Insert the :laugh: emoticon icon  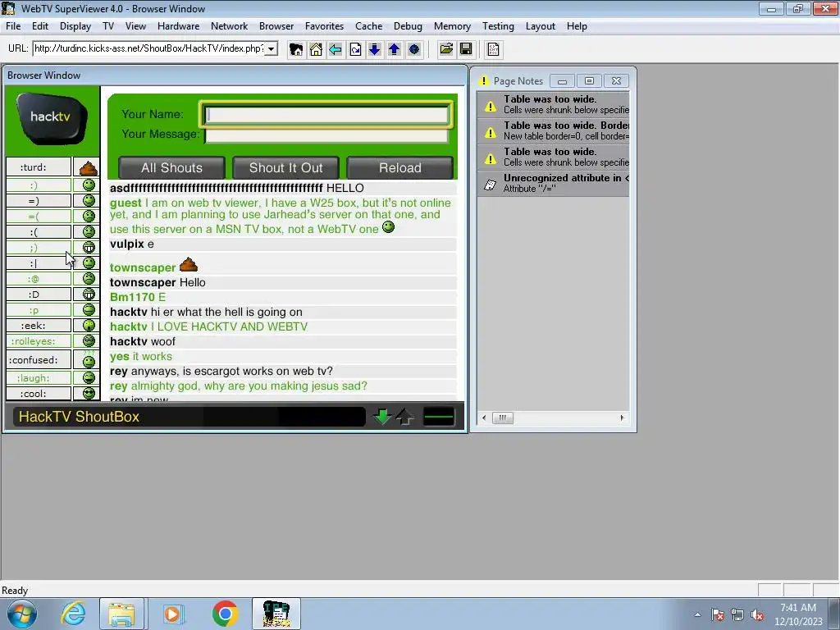pyautogui.click(x=89, y=377)
